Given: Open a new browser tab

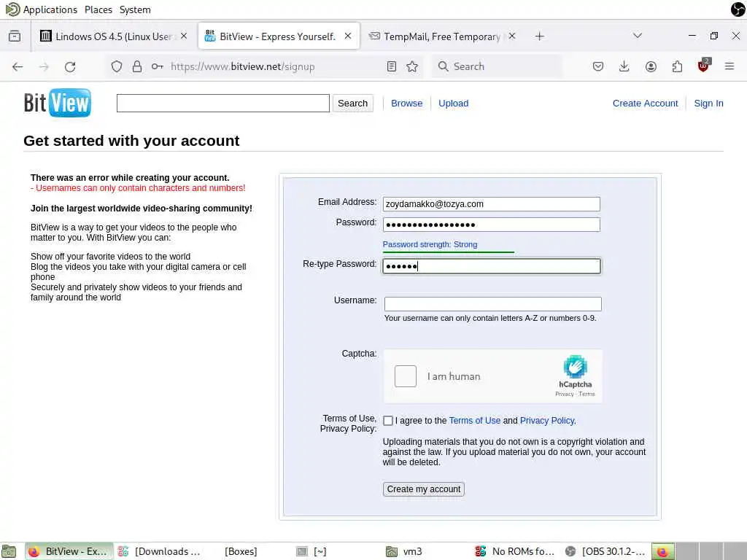Looking at the screenshot, I should (x=539, y=36).
